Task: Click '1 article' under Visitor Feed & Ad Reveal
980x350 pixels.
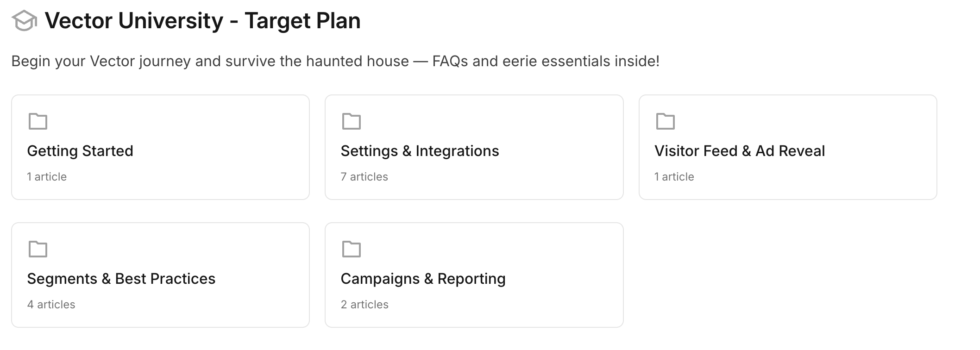Action: pyautogui.click(x=674, y=177)
